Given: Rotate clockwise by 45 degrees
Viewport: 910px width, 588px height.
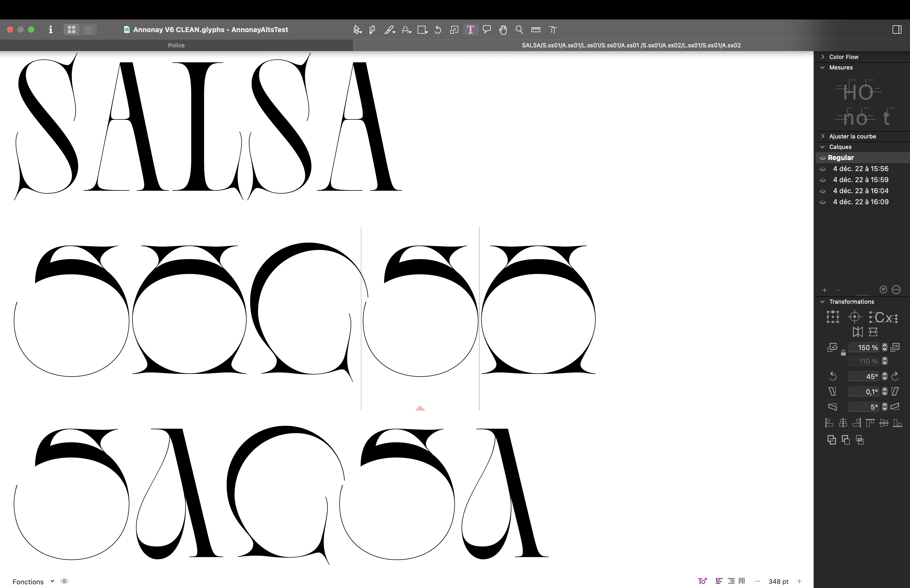Looking at the screenshot, I should (895, 376).
